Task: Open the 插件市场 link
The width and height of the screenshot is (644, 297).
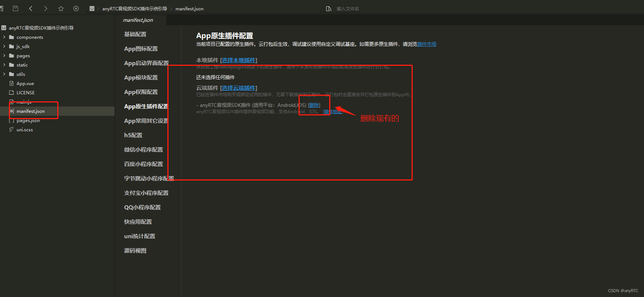Action: coord(427,44)
